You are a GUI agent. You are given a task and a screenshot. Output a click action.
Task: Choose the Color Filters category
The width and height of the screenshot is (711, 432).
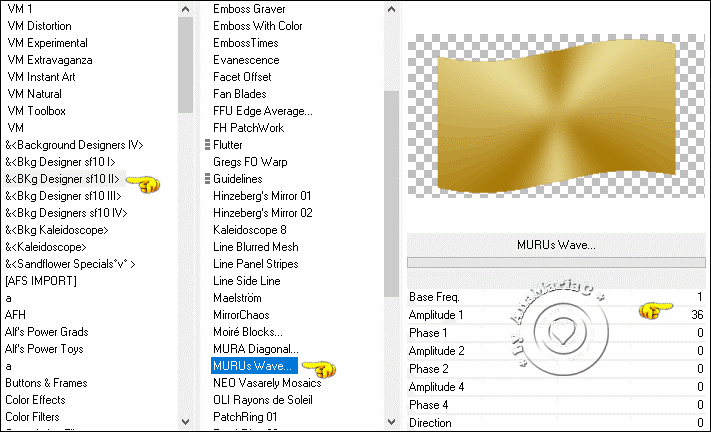pos(32,417)
